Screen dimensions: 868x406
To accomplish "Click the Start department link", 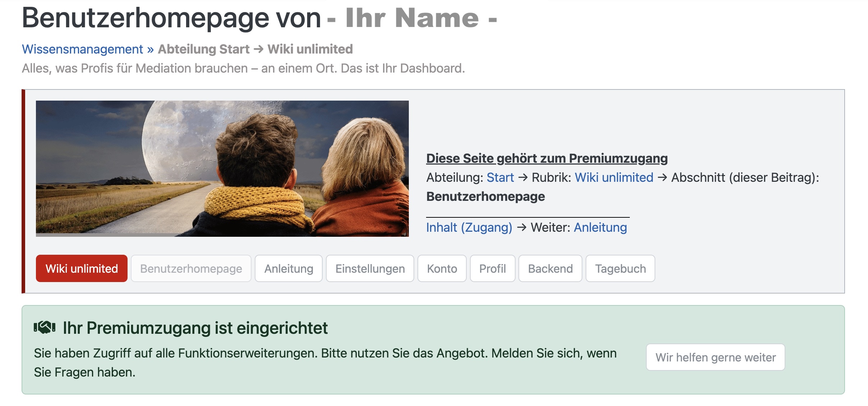I will (500, 177).
